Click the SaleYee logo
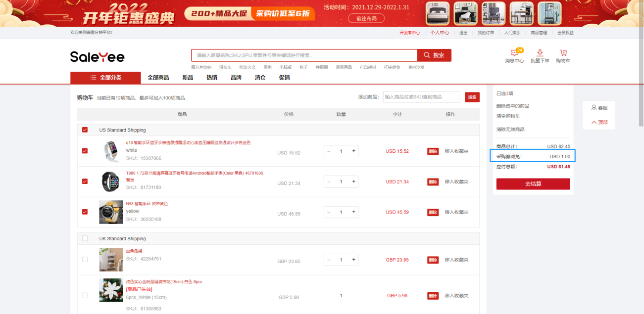The width and height of the screenshot is (644, 314). tap(98, 56)
